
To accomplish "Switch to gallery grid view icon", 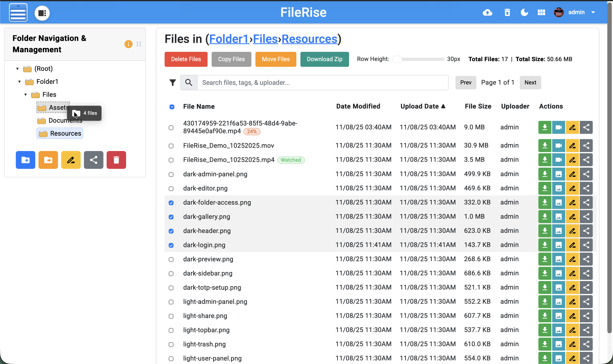I will (x=541, y=13).
